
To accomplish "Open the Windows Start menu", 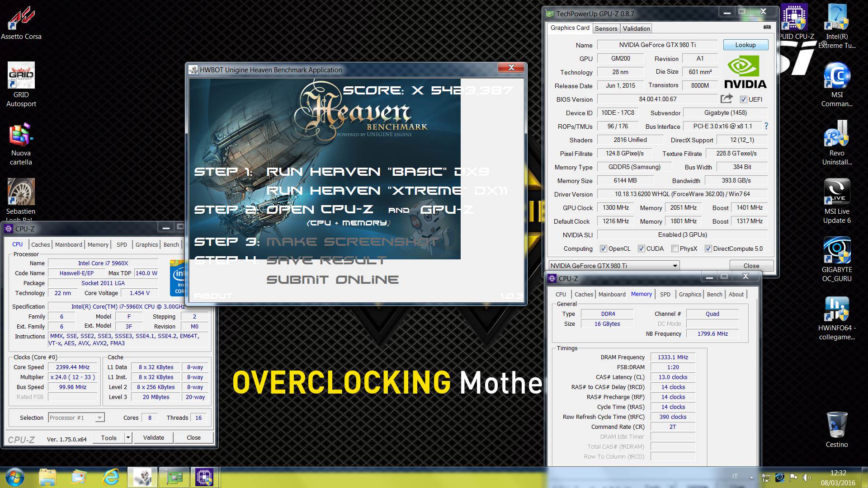I will tap(15, 477).
